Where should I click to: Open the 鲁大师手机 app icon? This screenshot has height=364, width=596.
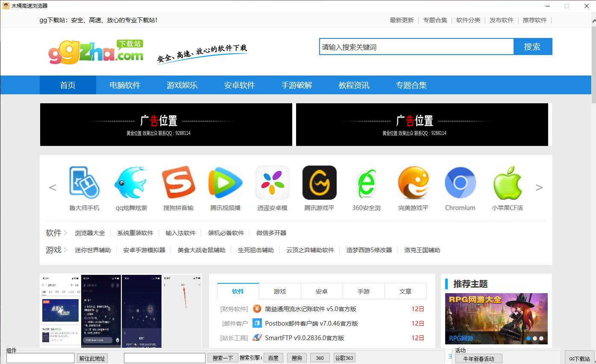point(84,183)
